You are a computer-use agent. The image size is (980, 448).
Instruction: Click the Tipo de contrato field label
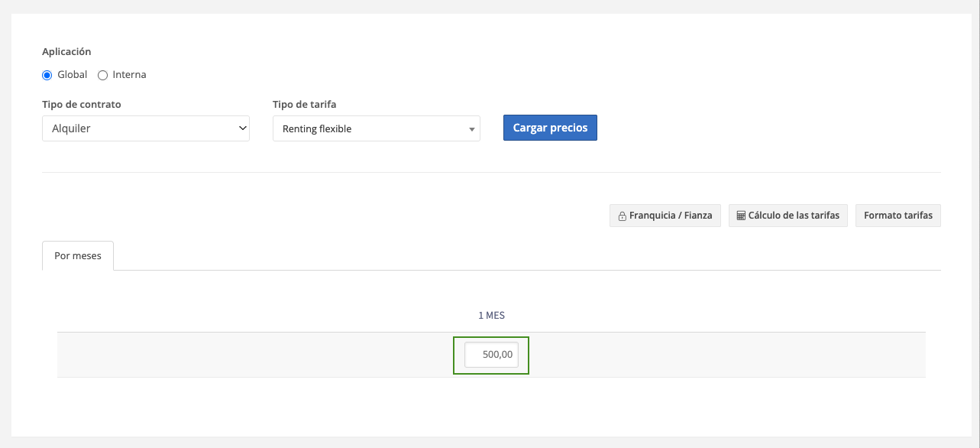pyautogui.click(x=82, y=104)
